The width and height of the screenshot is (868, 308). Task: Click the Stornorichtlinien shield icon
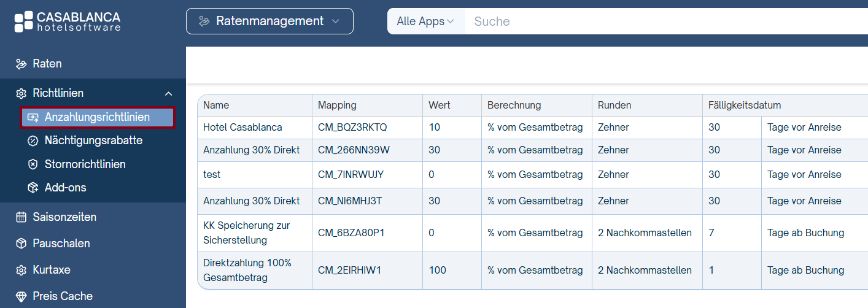tap(33, 164)
